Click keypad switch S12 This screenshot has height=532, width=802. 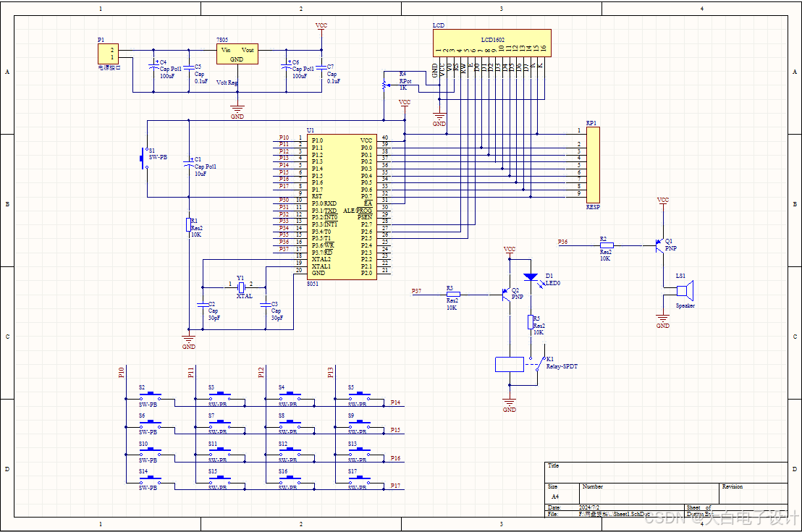pos(290,452)
